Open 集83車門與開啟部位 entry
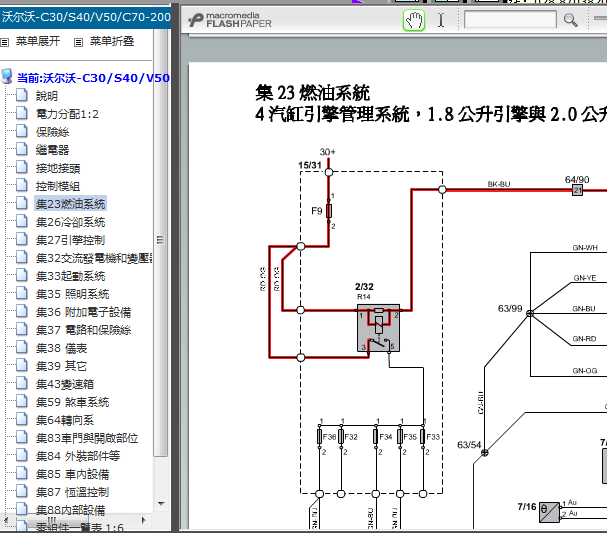607x533 pixels. point(87,438)
